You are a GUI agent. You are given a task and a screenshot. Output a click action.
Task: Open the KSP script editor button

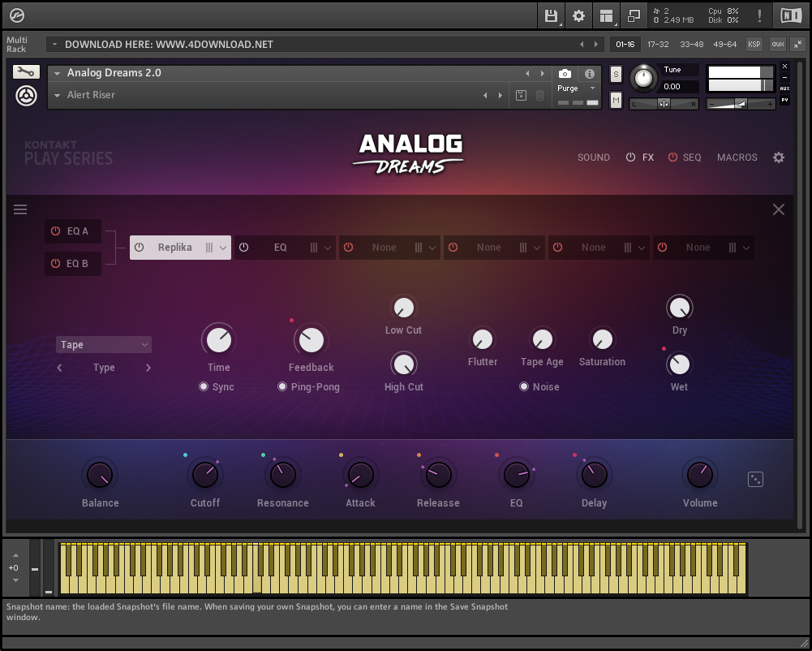tap(754, 44)
